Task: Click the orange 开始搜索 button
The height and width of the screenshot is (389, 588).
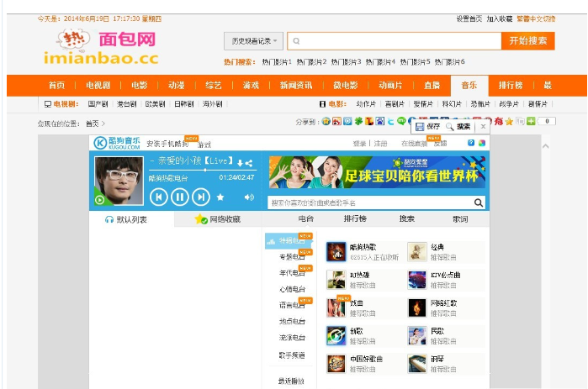Action: coord(528,41)
